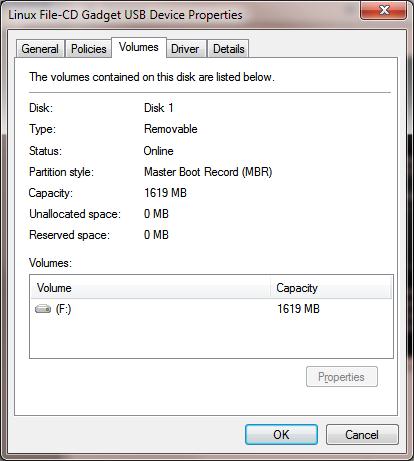414x461 pixels.
Task: Click empty area in Volumes list box
Action: coord(211,338)
